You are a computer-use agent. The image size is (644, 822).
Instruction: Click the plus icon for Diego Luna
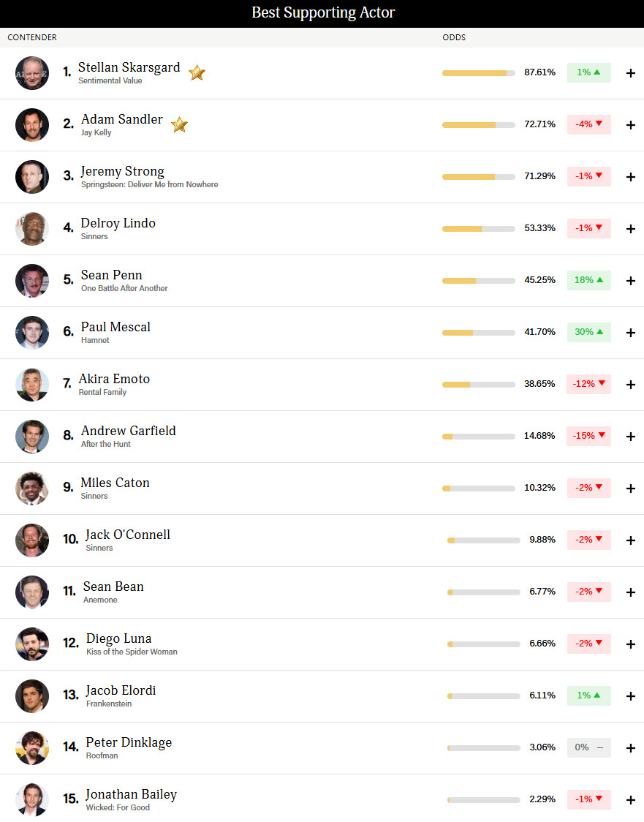coord(631,644)
